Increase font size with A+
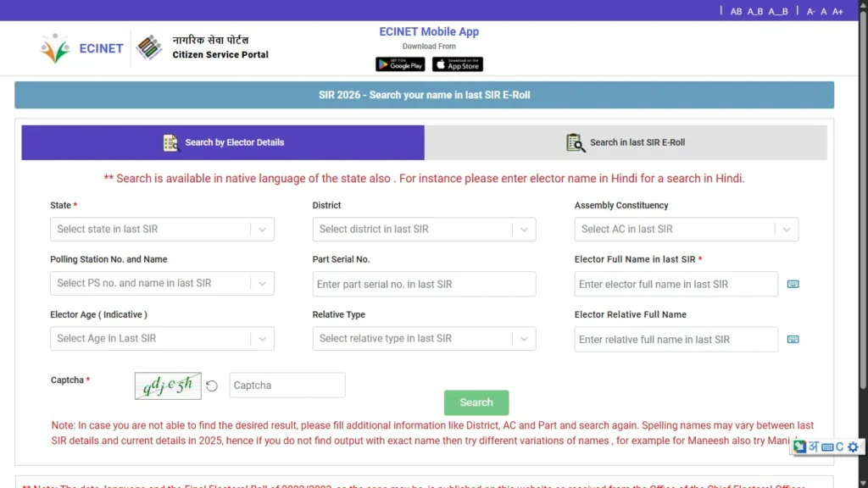Screen dimensions: 868x488 click(837, 11)
